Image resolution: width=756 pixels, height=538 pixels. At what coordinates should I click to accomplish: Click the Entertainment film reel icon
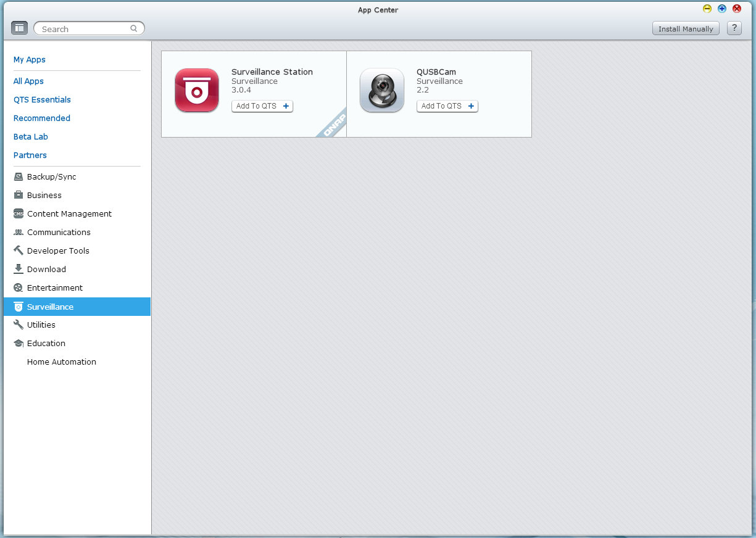(x=19, y=288)
